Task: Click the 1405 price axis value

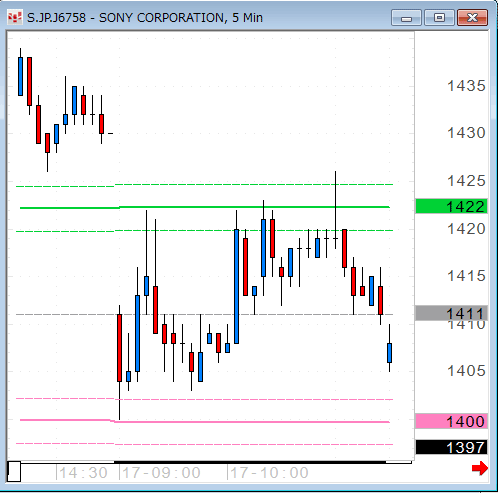Action: click(x=466, y=371)
